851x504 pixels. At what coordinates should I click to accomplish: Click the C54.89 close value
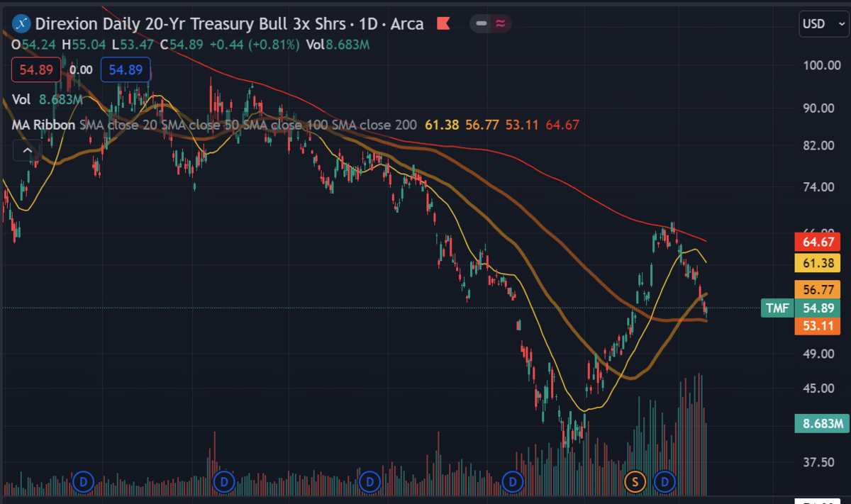(181, 44)
